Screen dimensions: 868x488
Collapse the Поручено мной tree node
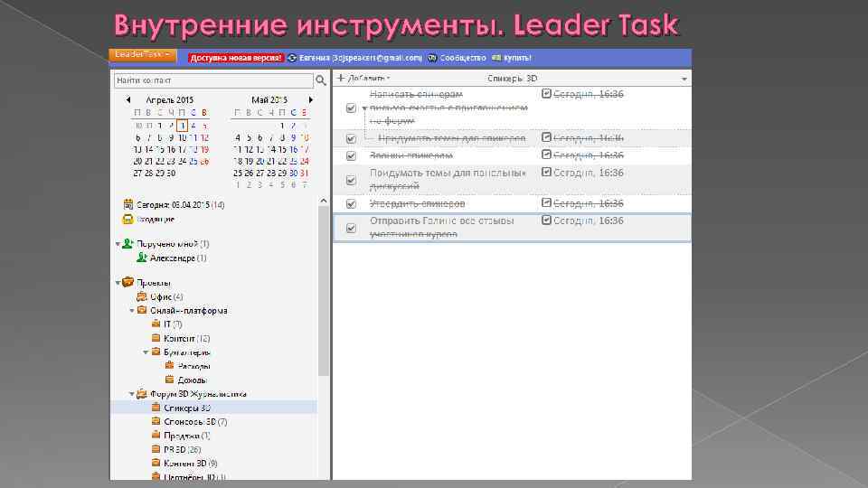pos(118,243)
